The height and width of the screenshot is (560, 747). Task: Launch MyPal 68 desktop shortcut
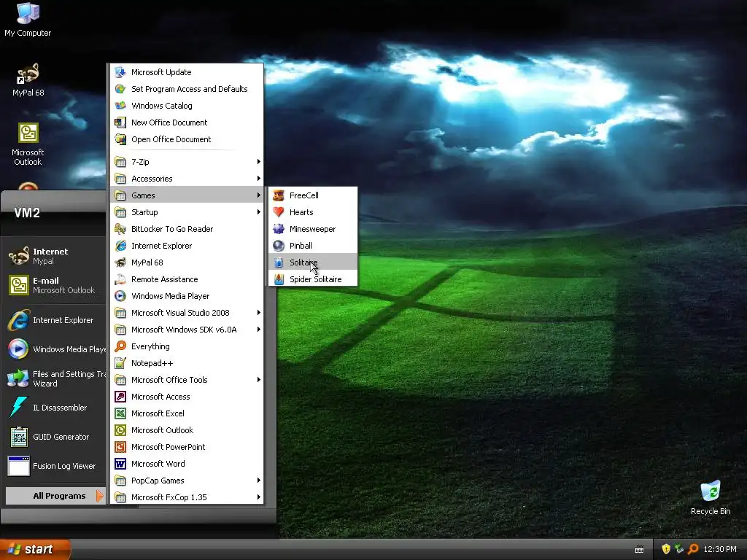[x=28, y=79]
